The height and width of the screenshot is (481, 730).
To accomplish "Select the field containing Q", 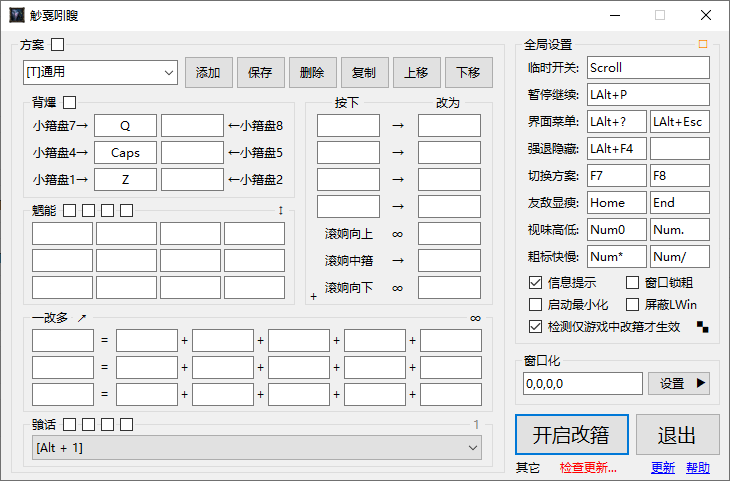I will 125,126.
